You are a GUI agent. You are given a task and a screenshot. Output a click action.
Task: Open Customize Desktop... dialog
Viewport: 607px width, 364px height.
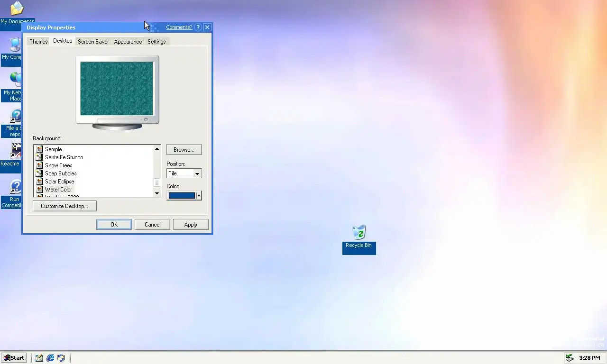point(64,206)
